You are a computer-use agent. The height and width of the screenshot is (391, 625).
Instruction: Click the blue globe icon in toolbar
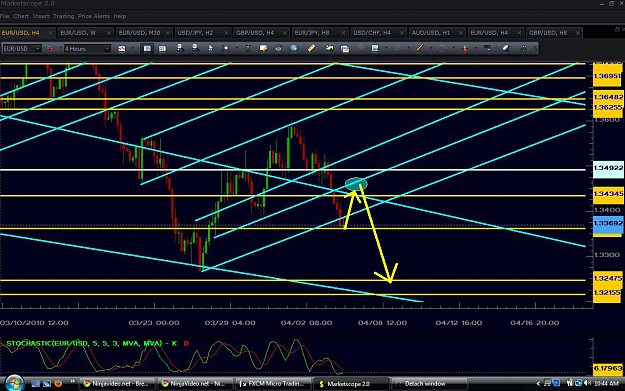[294, 48]
